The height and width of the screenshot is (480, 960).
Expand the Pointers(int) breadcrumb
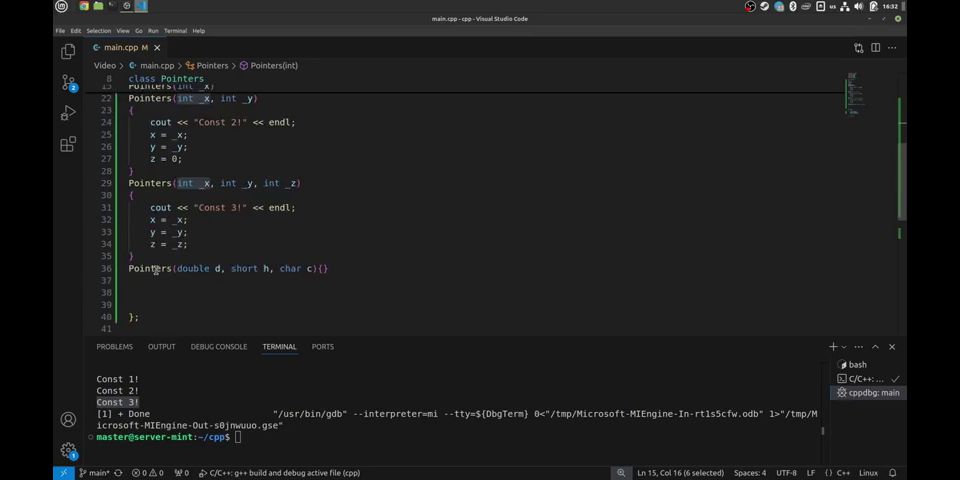coord(269,66)
